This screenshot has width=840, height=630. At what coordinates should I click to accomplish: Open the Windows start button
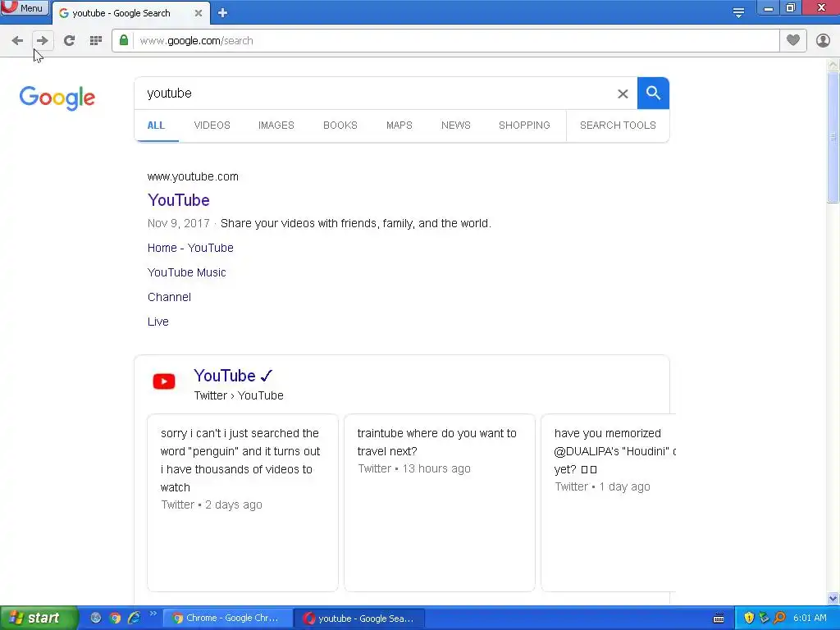[39, 619]
